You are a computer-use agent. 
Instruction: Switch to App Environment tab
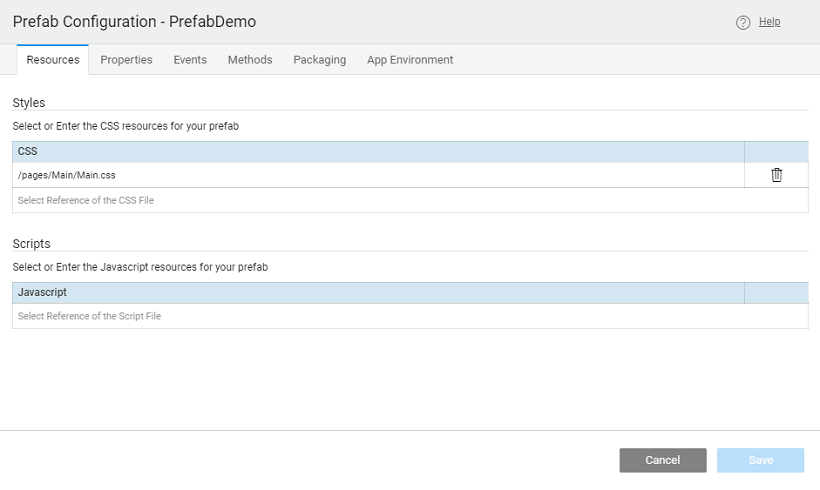click(x=410, y=60)
